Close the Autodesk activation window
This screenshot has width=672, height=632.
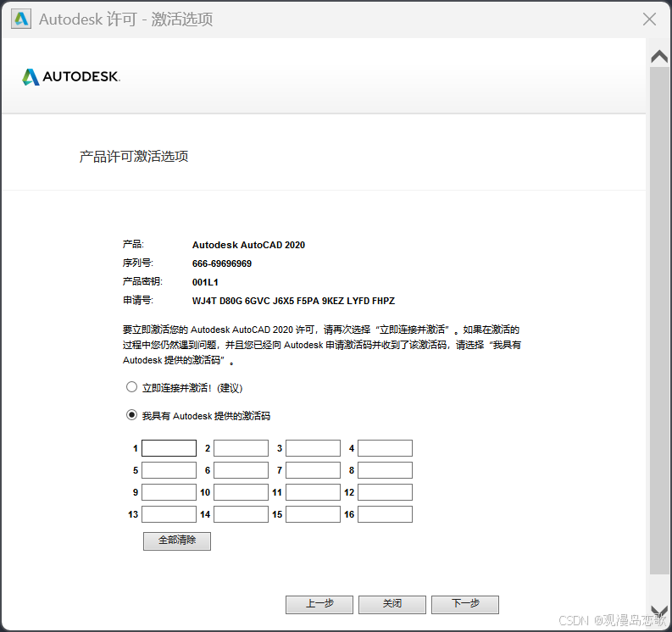pos(649,19)
